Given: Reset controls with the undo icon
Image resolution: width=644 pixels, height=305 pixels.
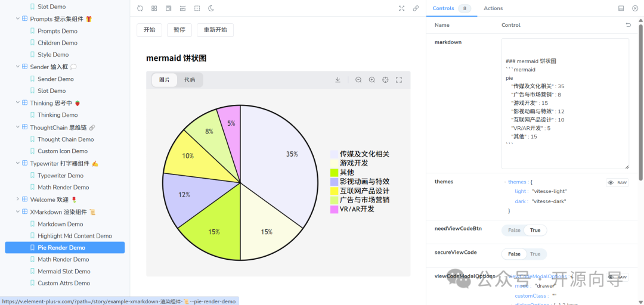Looking at the screenshot, I should point(628,25).
